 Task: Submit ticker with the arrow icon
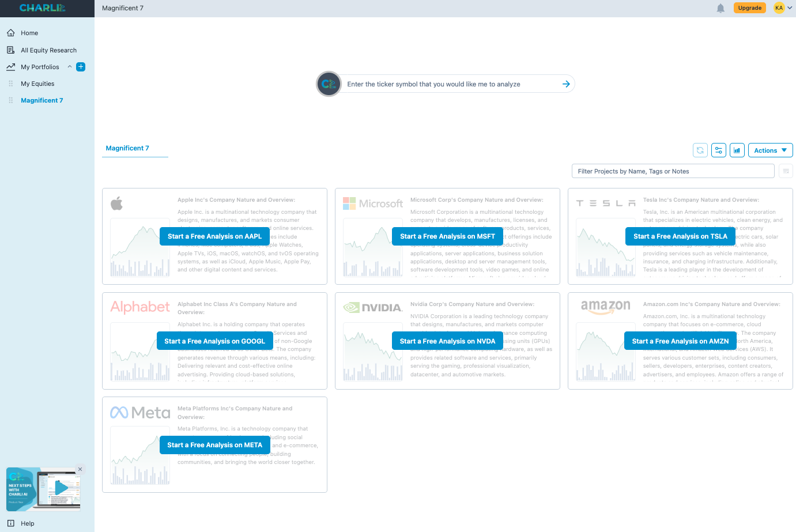pos(566,84)
